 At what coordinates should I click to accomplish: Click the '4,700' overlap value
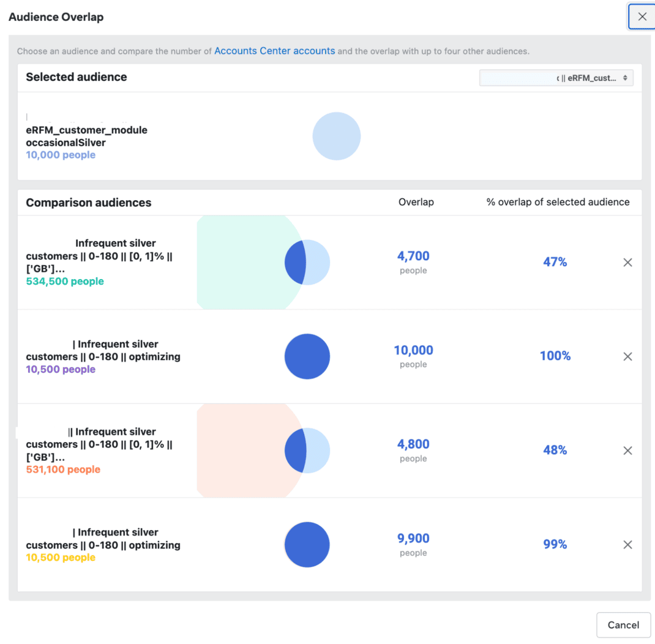pyautogui.click(x=413, y=256)
